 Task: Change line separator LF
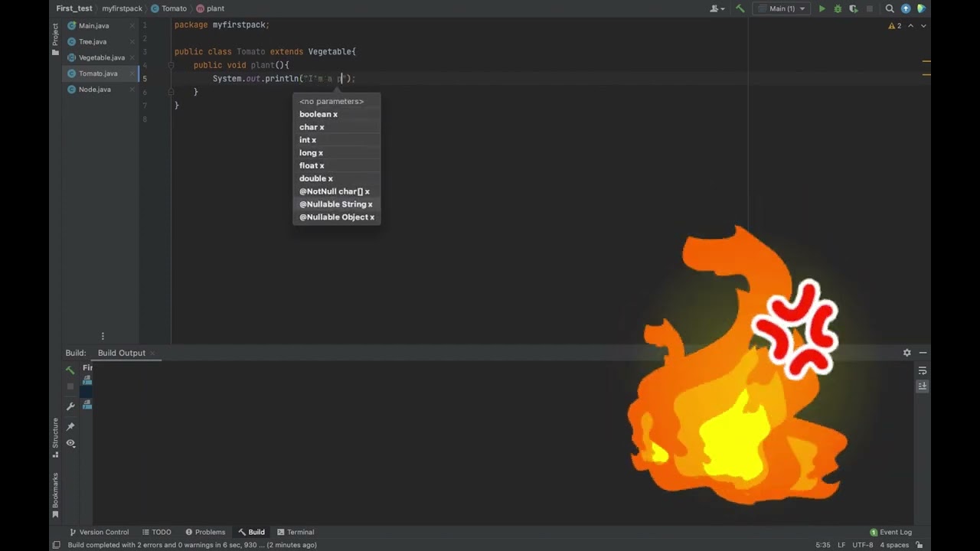[841, 545]
